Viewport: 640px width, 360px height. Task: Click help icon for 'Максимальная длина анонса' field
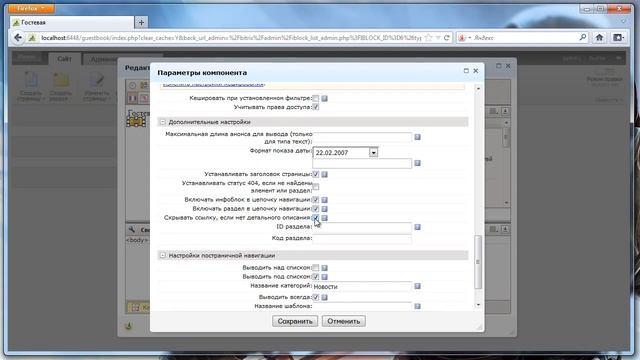[x=417, y=137]
